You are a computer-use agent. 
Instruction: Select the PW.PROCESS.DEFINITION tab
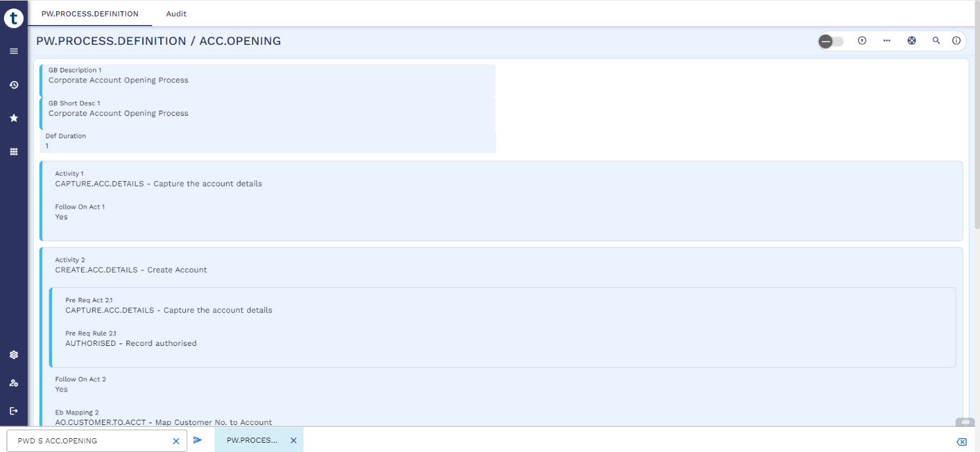pos(90,13)
